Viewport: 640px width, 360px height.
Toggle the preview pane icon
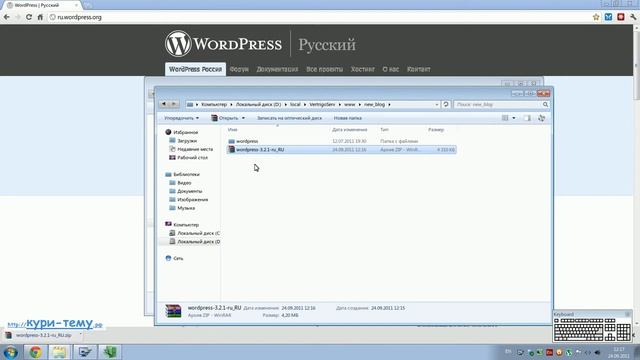click(527, 118)
